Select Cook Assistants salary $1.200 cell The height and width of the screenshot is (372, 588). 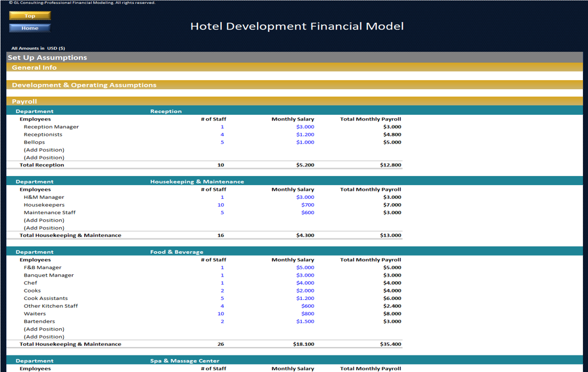tap(305, 298)
